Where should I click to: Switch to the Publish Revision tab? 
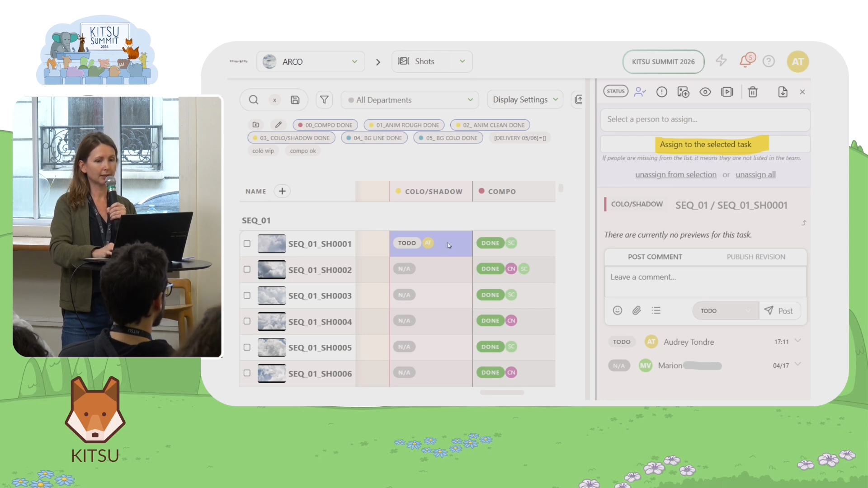coord(756,257)
